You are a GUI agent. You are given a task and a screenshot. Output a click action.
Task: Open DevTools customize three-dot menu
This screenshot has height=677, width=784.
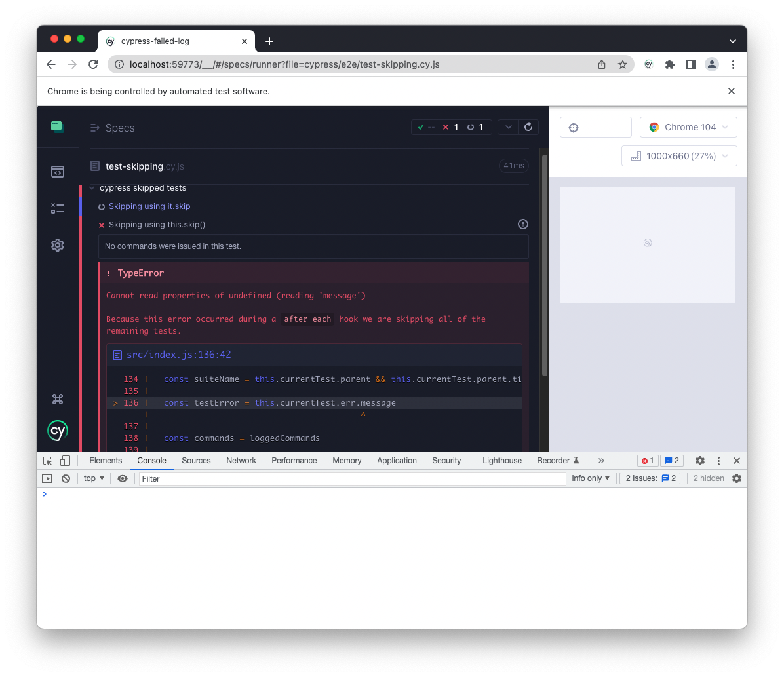pyautogui.click(x=718, y=461)
